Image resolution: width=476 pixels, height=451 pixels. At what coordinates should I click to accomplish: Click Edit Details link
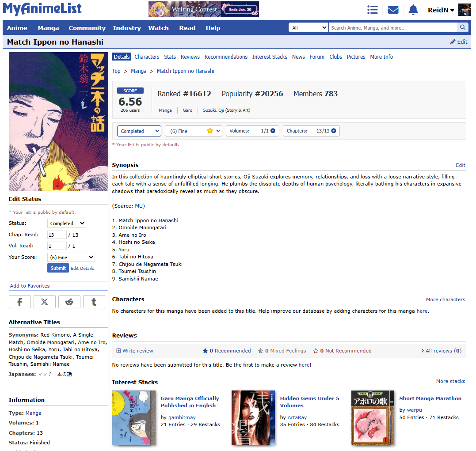82,268
